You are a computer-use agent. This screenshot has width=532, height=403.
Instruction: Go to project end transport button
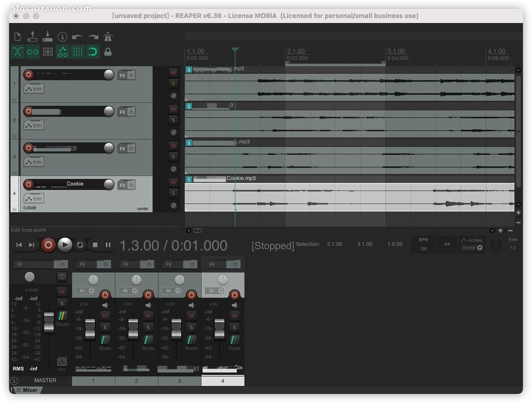point(31,245)
